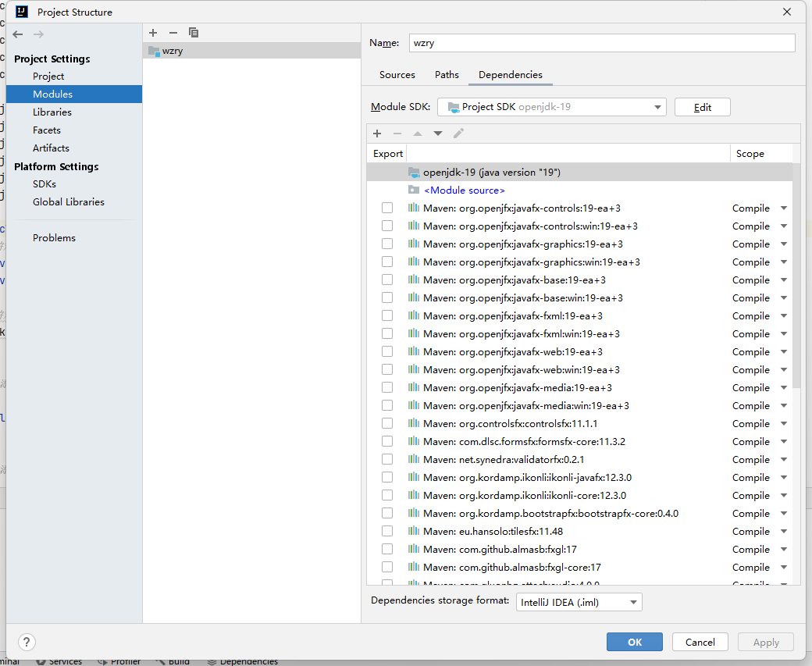Go forward with the right arrow icon
Screen dimensions: 812x666
tap(38, 34)
